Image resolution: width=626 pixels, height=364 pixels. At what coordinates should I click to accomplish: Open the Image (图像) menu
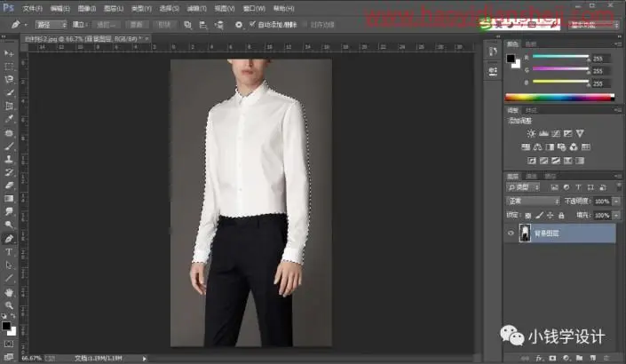pyautogui.click(x=87, y=8)
